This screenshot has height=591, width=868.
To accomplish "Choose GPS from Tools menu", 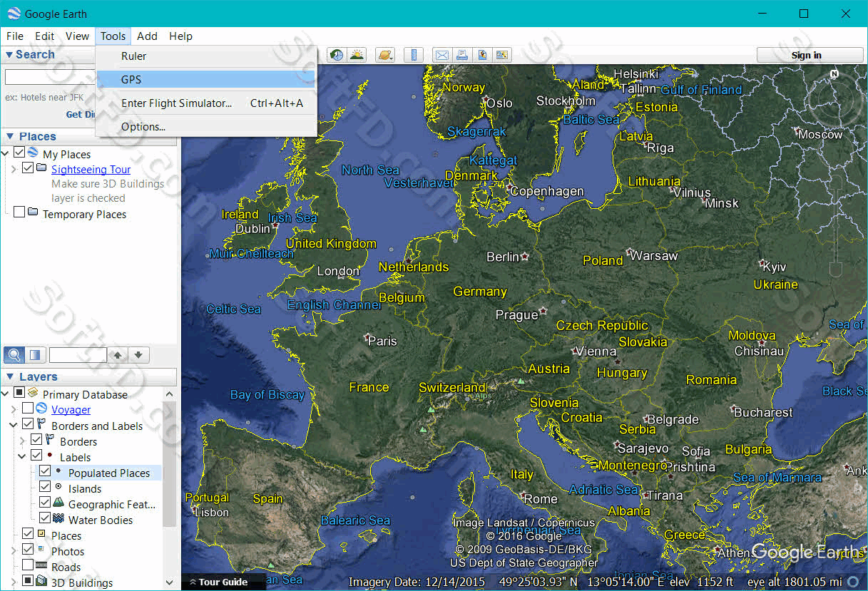I will click(x=206, y=79).
